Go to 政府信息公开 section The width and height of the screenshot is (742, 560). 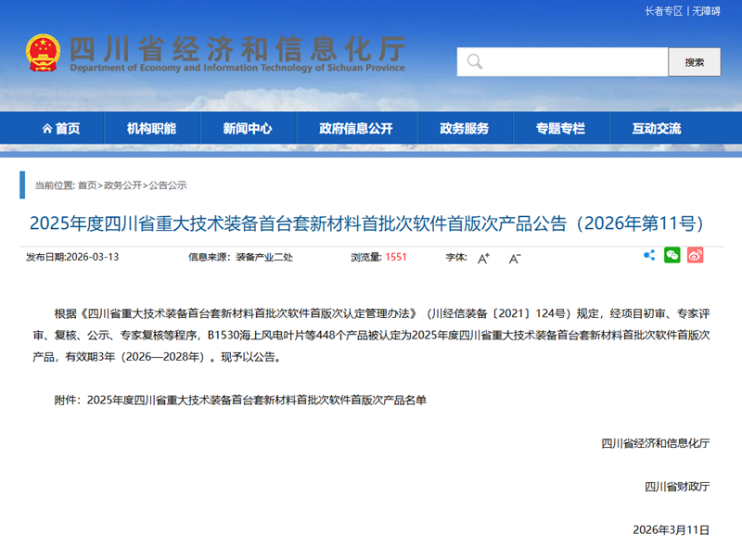(x=355, y=129)
